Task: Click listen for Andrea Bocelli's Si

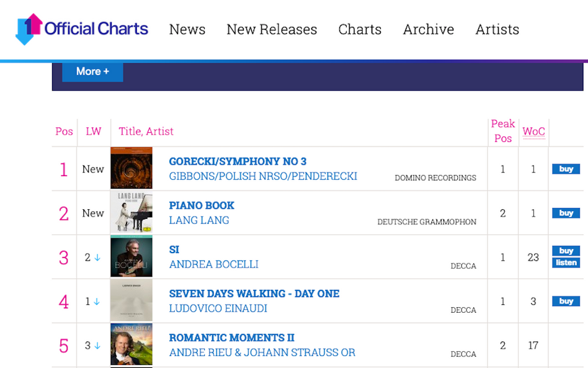Action: pyautogui.click(x=566, y=263)
